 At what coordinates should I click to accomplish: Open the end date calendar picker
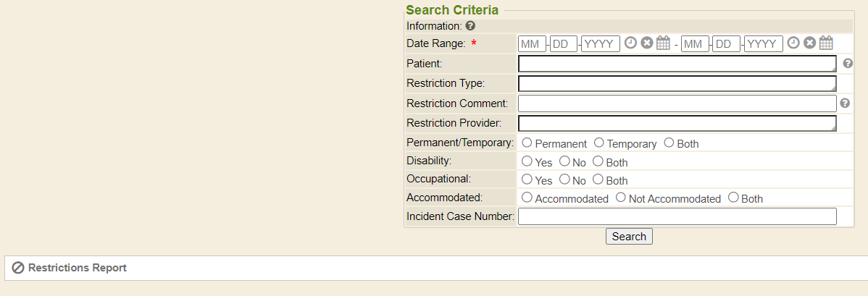pos(826,43)
